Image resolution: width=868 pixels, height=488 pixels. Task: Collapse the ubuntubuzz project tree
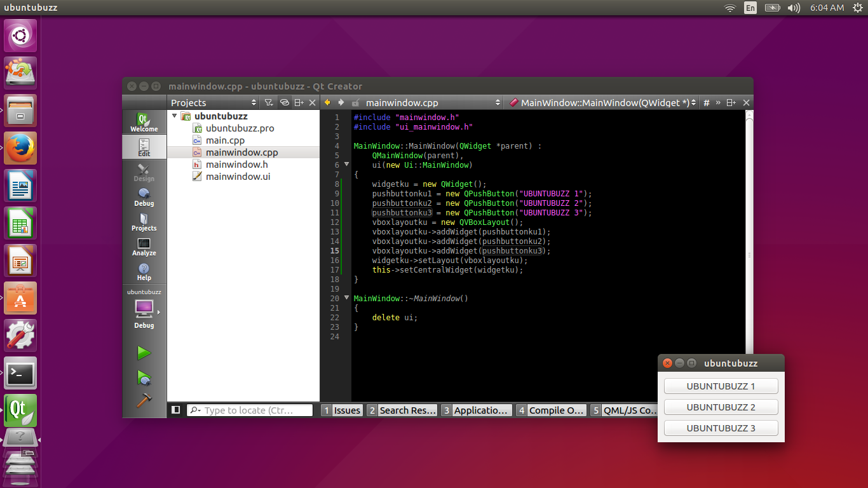[174, 116]
